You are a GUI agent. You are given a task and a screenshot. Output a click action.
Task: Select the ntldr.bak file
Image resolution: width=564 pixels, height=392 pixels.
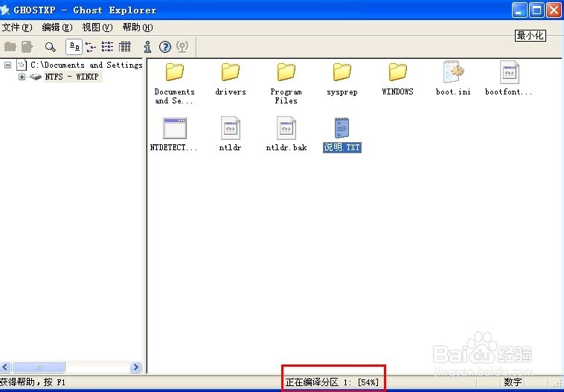pos(286,134)
